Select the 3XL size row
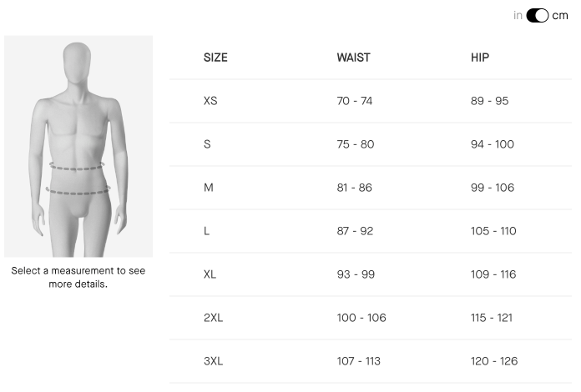 [x=371, y=361]
